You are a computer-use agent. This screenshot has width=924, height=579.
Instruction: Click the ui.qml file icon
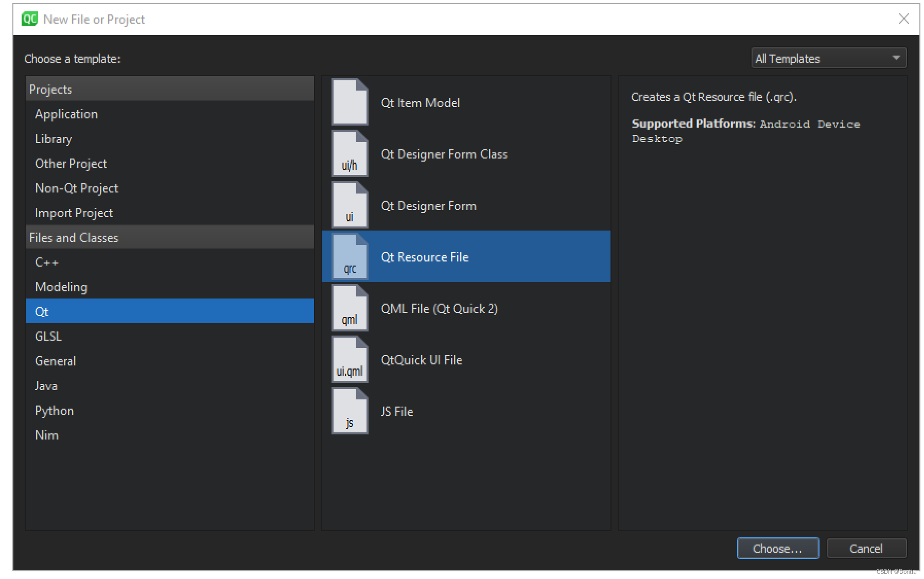[350, 359]
